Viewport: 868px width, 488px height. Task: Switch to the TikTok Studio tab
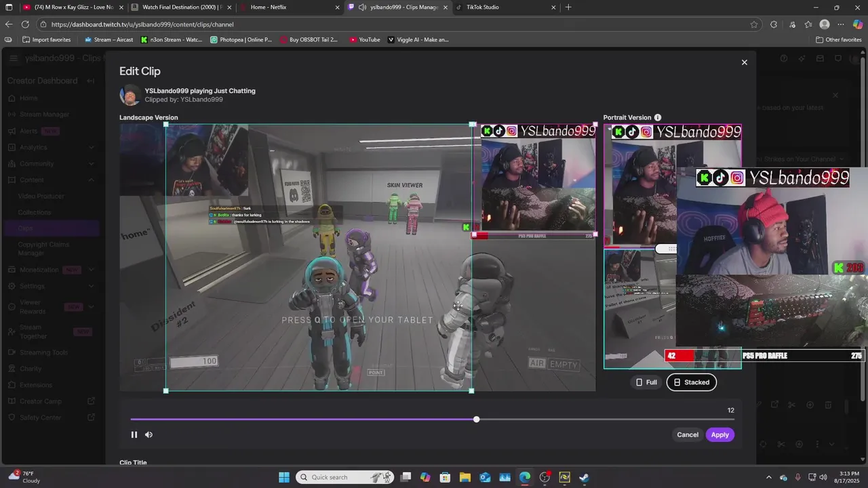pyautogui.click(x=505, y=7)
